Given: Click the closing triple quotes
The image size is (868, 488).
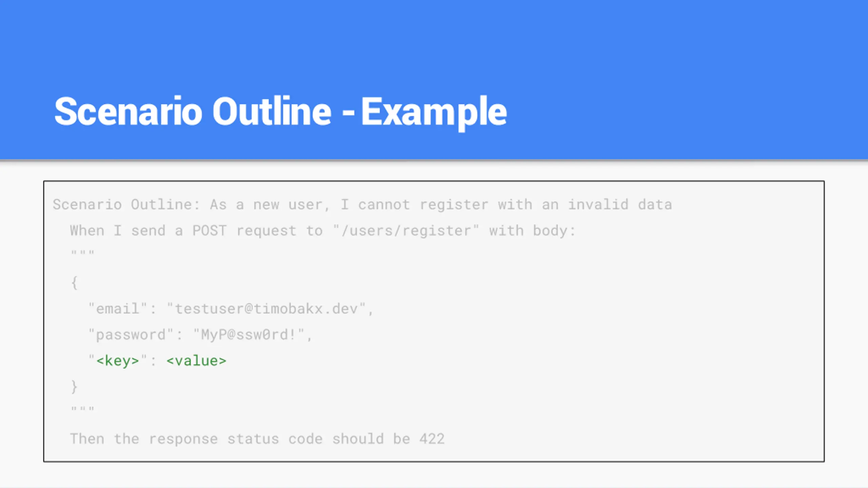Looking at the screenshot, I should [82, 409].
